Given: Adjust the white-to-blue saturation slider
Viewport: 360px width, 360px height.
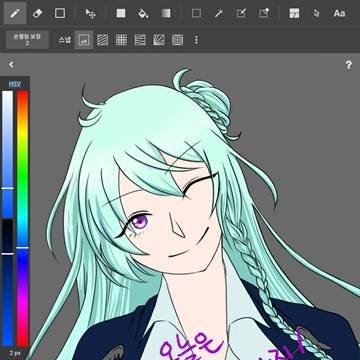Looking at the screenshot, I should pyautogui.click(x=8, y=154).
